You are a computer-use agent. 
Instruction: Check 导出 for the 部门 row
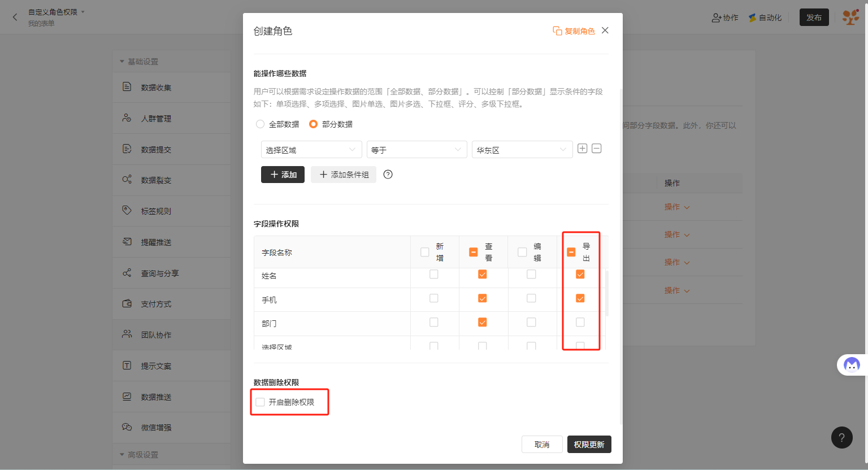[x=580, y=322]
